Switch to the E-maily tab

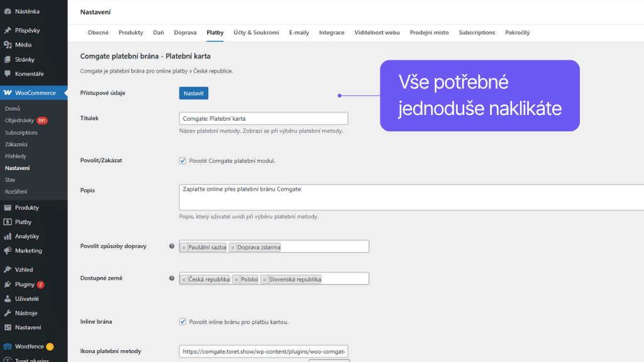[299, 33]
